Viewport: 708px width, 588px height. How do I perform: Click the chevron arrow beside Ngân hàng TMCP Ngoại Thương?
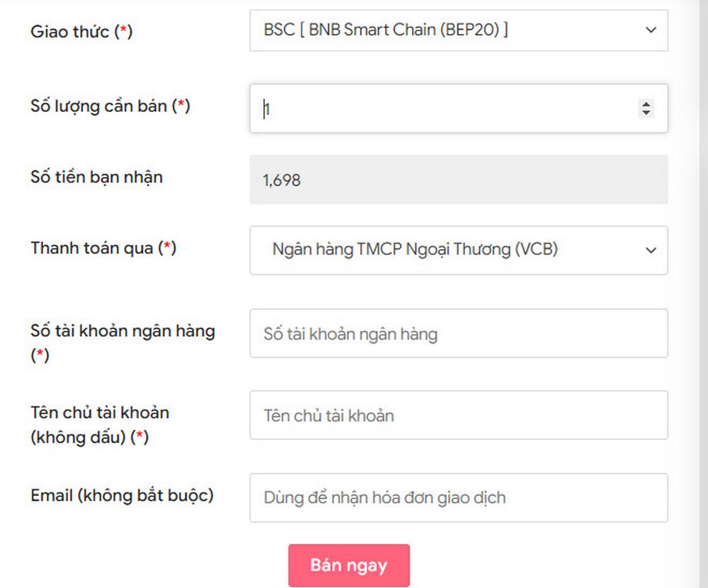651,250
